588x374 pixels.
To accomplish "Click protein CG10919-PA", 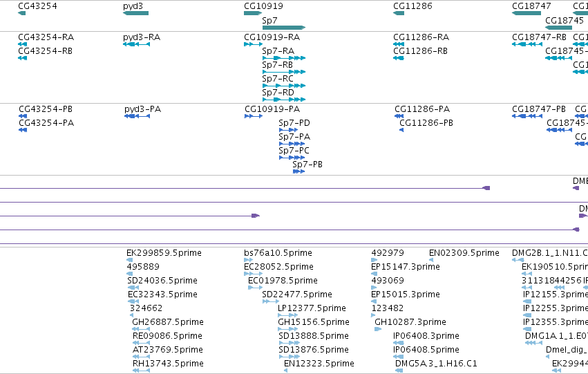I will (272, 109).
